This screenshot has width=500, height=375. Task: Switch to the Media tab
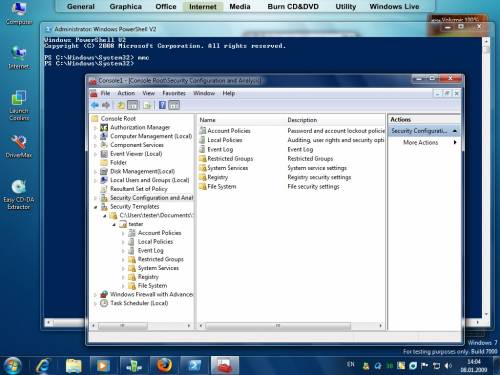click(240, 6)
